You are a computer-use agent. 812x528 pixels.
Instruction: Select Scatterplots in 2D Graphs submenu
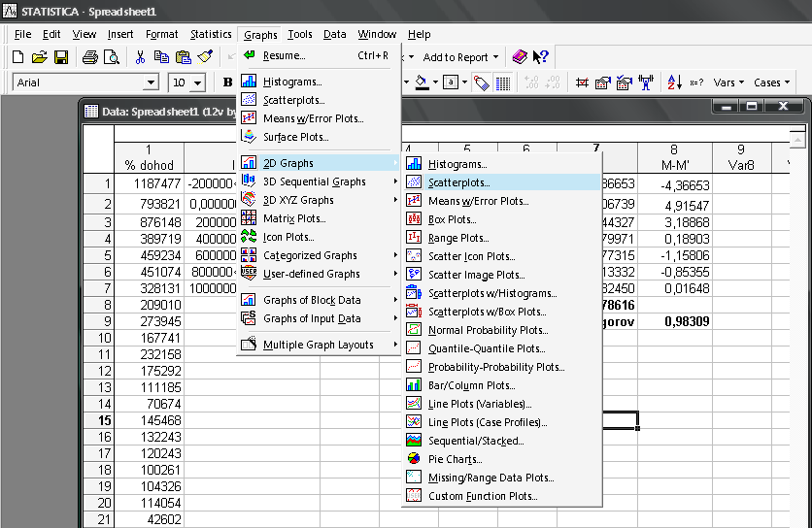[502, 182]
